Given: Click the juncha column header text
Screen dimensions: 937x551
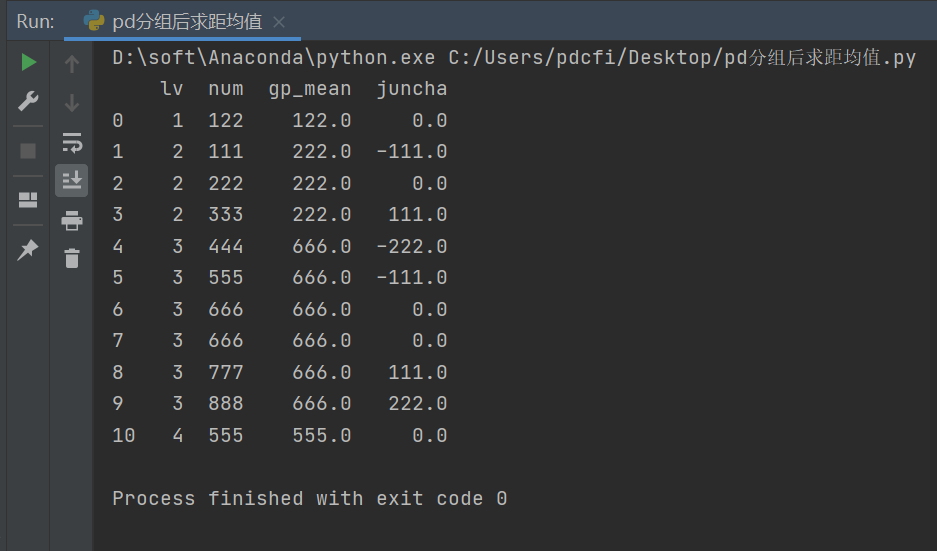Looking at the screenshot, I should (411, 89).
